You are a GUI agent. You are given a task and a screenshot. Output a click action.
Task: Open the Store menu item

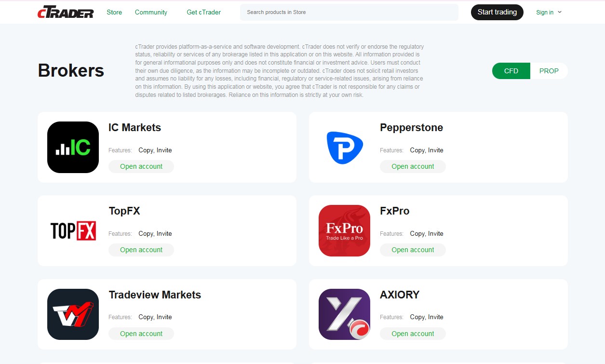[x=114, y=12]
